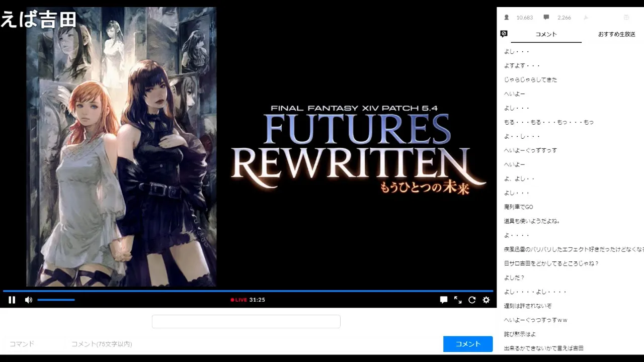Select comment '遅刻は許されないぞ'

click(528, 306)
